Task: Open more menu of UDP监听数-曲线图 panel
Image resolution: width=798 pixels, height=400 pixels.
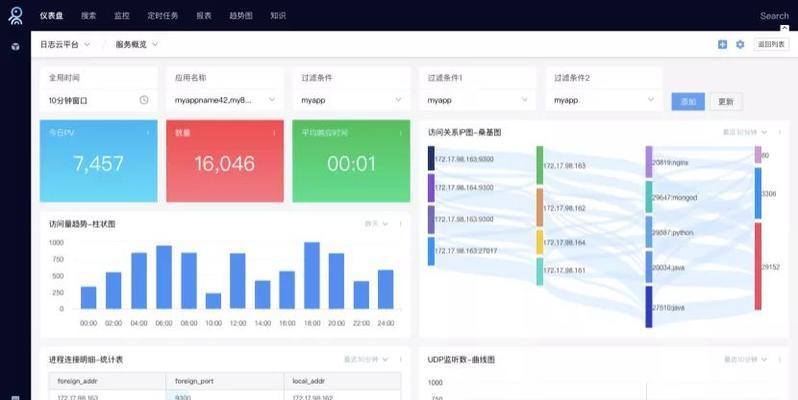Action: tap(779, 359)
